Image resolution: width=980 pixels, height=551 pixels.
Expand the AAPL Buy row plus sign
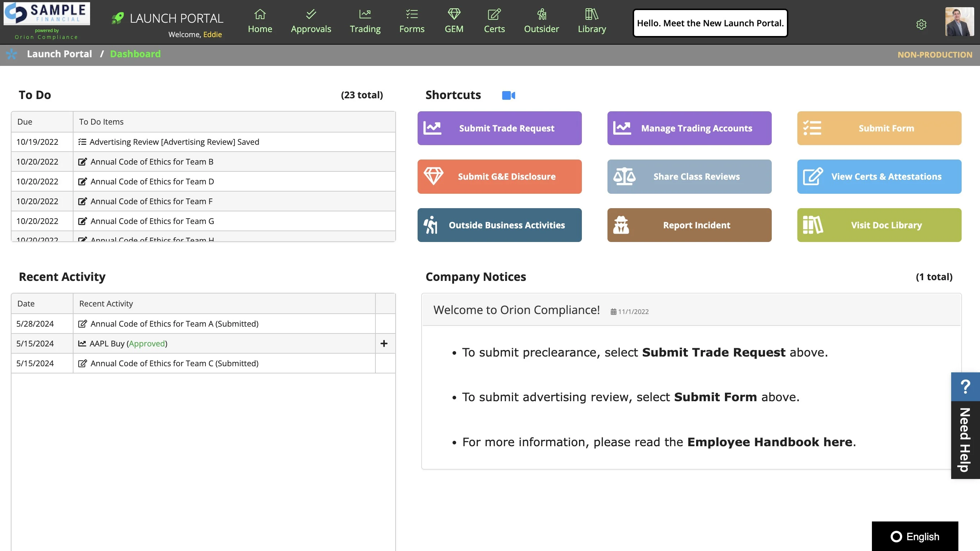click(384, 343)
